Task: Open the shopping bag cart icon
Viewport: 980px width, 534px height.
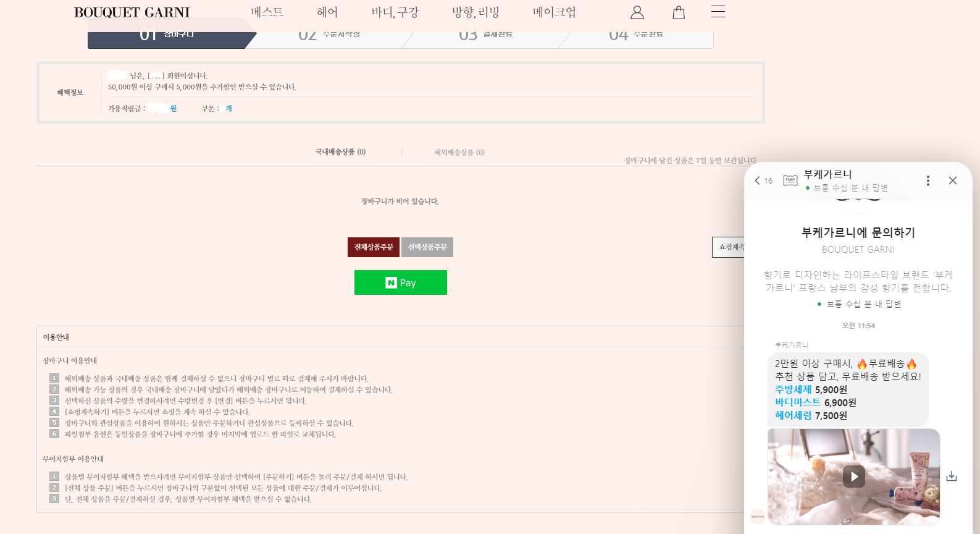Action: (x=678, y=12)
